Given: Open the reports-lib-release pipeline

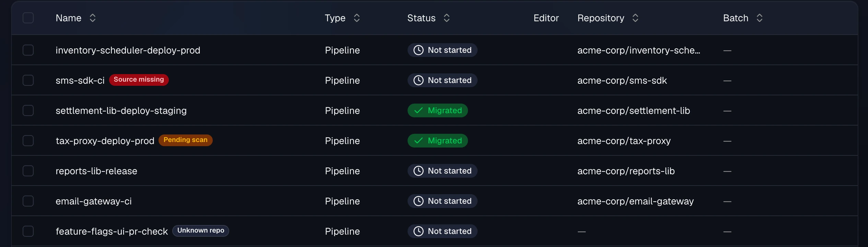Looking at the screenshot, I should [96, 171].
